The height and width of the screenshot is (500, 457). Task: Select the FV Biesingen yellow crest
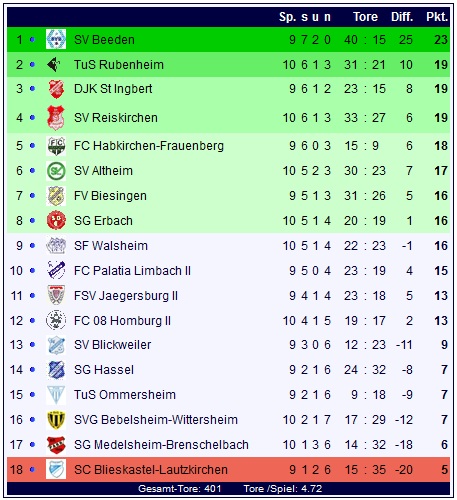click(x=56, y=196)
